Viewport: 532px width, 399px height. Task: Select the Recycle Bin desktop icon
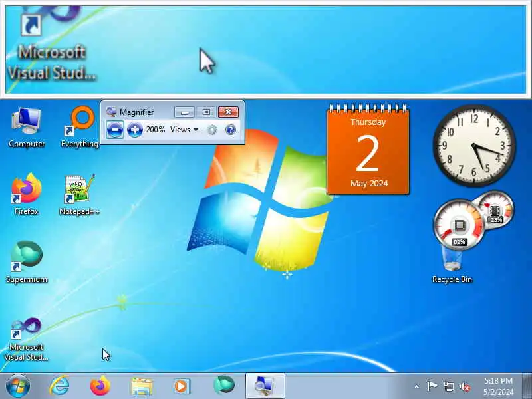tap(452, 265)
